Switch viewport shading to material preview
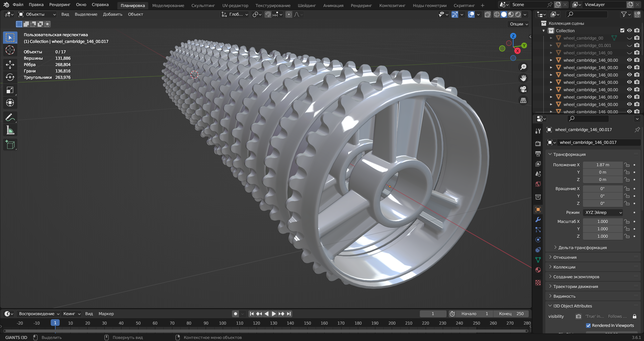The height and width of the screenshot is (341, 644). click(x=511, y=14)
